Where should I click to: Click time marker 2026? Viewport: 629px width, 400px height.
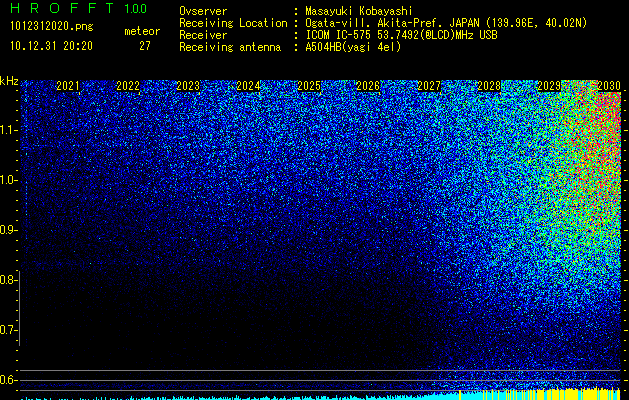pos(368,86)
